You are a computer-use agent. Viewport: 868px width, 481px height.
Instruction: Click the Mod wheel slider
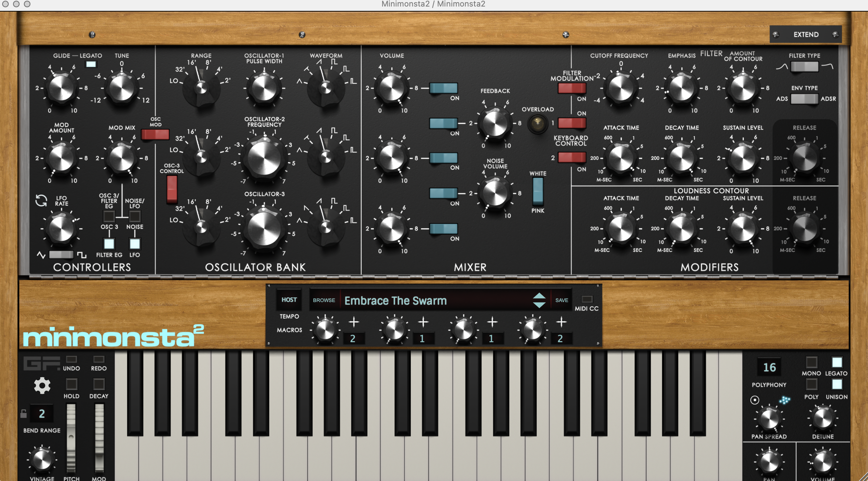pyautogui.click(x=99, y=438)
